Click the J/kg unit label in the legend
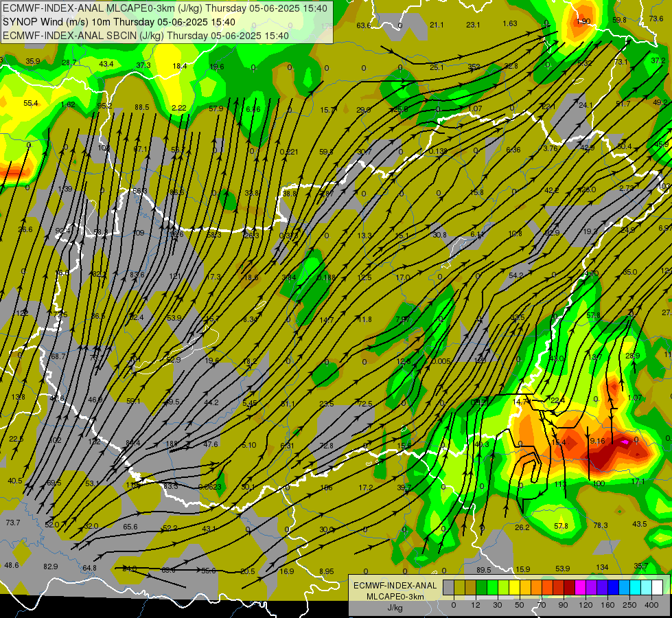672x618 pixels. pyautogui.click(x=395, y=608)
